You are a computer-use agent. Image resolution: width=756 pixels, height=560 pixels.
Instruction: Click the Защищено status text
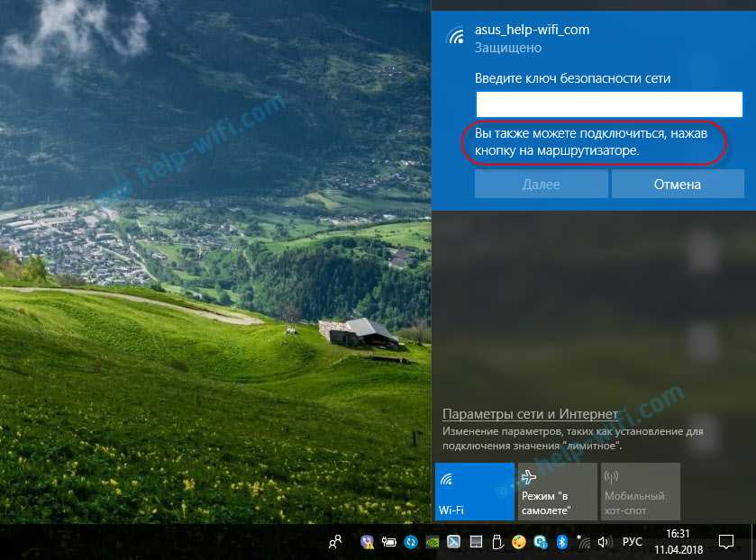tap(508, 48)
